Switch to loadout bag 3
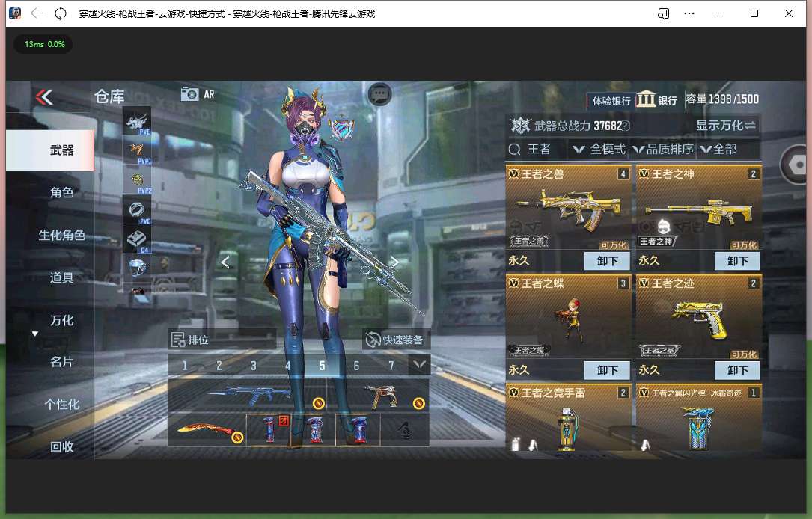Image resolution: width=812 pixels, height=519 pixels. click(x=253, y=366)
